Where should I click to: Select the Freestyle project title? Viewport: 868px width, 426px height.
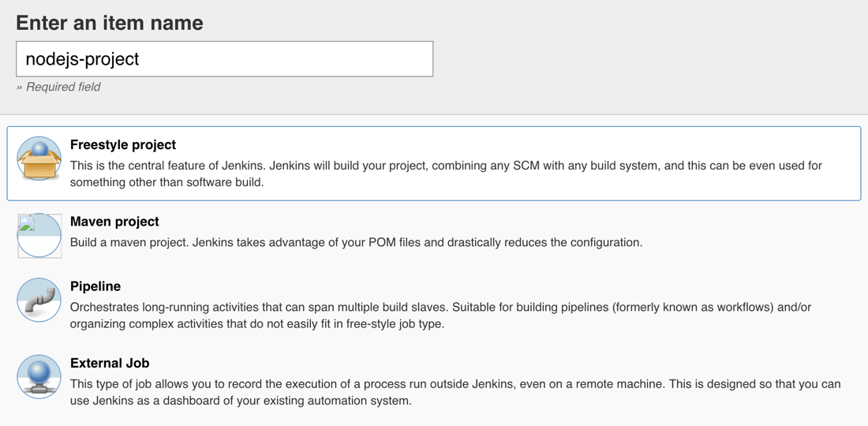[x=123, y=145]
